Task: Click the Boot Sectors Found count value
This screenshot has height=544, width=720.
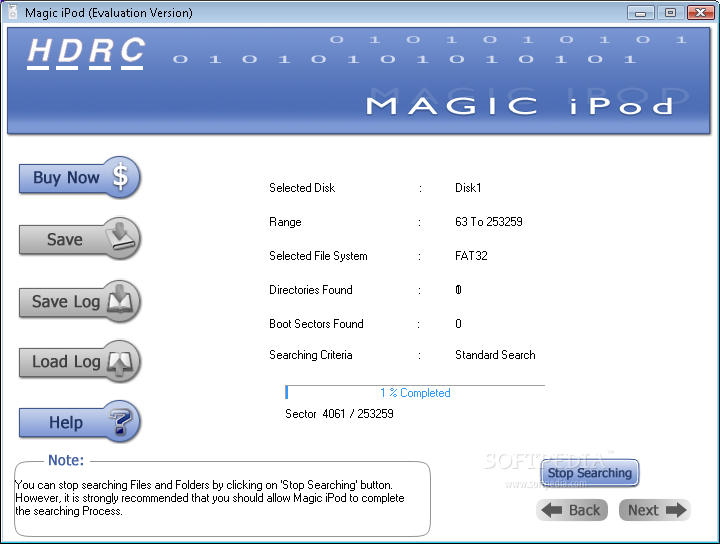Action: pos(458,324)
